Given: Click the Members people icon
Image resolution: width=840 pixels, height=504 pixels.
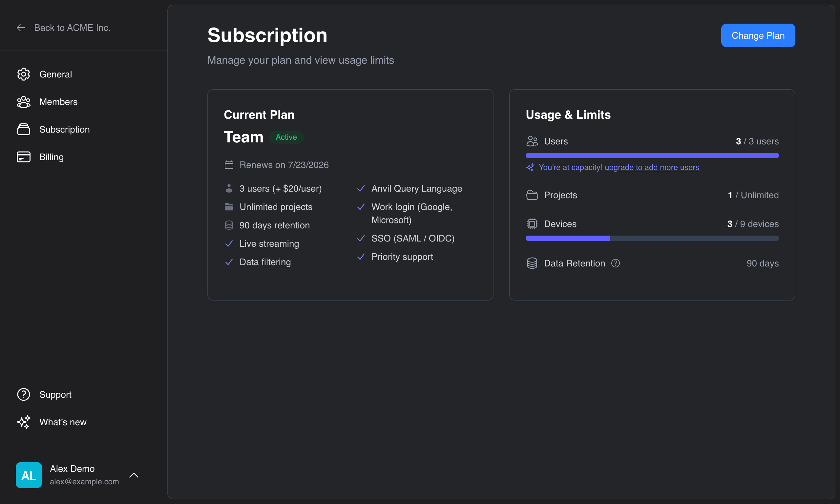Looking at the screenshot, I should [x=23, y=102].
